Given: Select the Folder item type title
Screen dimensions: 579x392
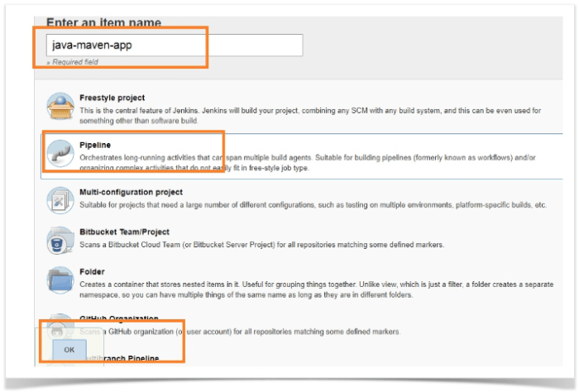Looking at the screenshot, I should pyautogui.click(x=92, y=271).
